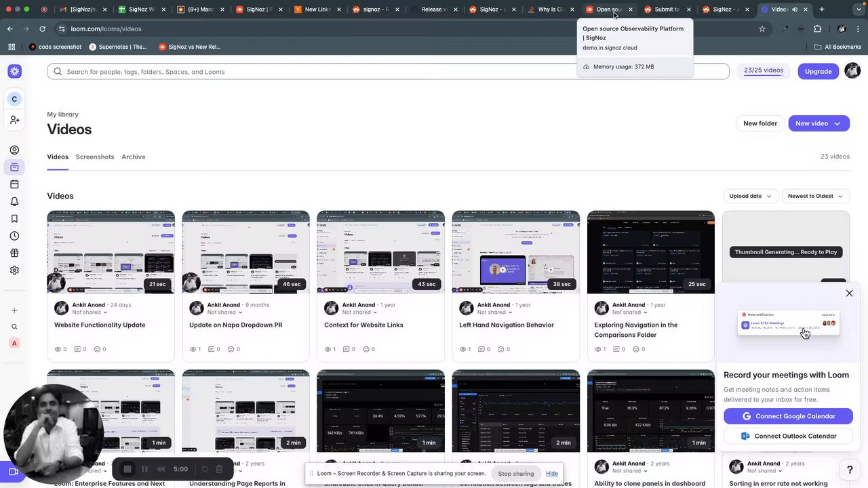Click the Hide link in sharing bar
The width and height of the screenshot is (868, 488).
[x=552, y=474]
